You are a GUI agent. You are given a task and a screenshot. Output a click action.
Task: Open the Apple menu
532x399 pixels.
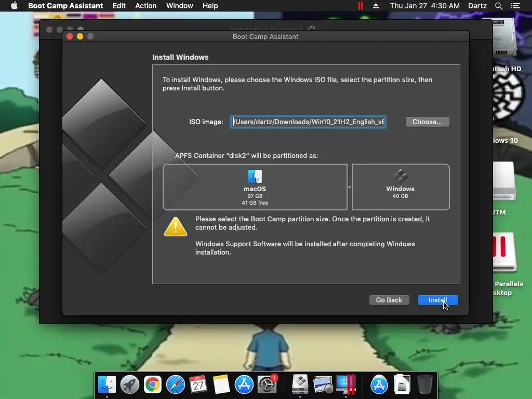click(x=14, y=6)
